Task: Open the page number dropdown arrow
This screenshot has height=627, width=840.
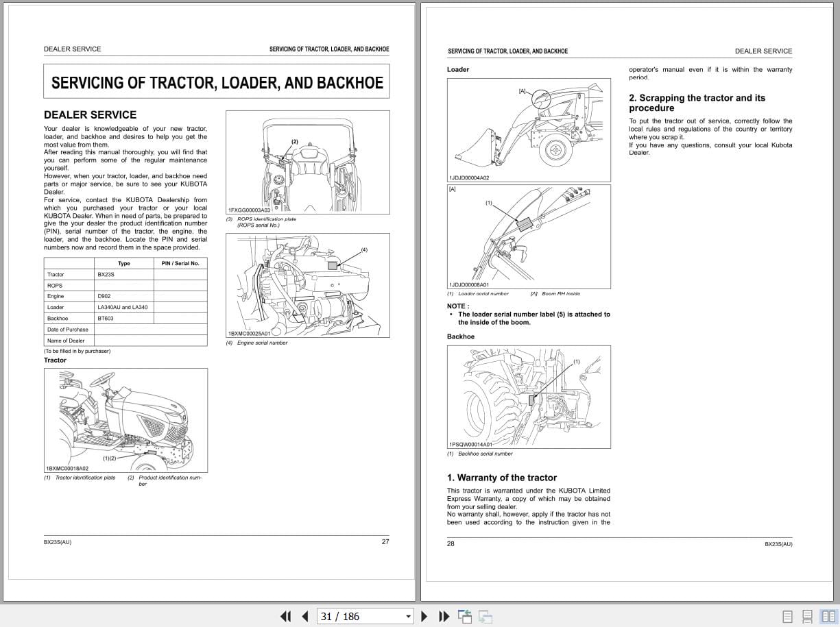Action: pos(408,617)
